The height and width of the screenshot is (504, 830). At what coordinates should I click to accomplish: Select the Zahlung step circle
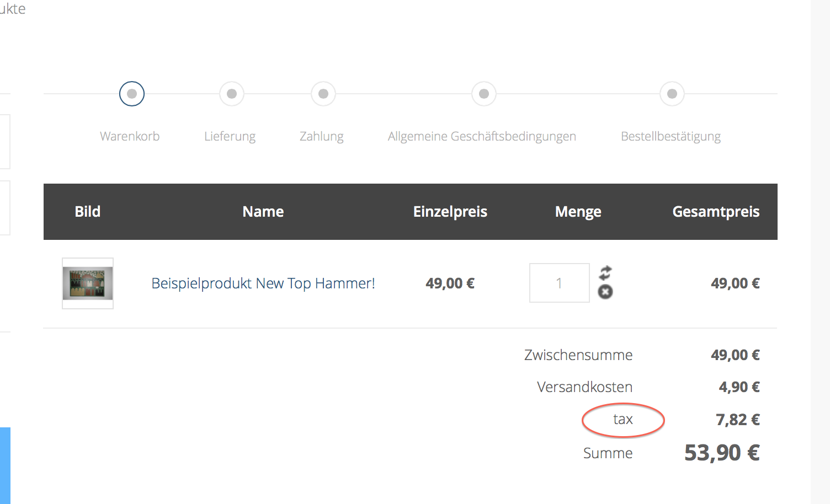[x=323, y=94]
